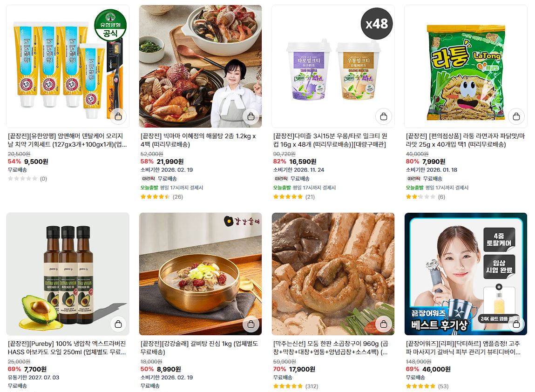Image resolution: width=535 pixels, height=392 pixels.
Task: Open the 막주는신선 모둠 소곱창구이 title
Action: [x=331, y=348]
